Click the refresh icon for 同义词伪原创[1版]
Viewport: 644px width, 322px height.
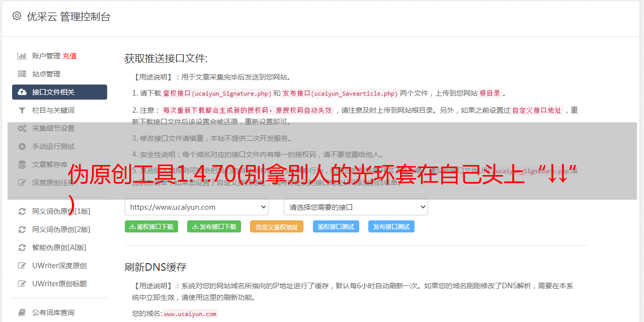pyautogui.click(x=22, y=211)
